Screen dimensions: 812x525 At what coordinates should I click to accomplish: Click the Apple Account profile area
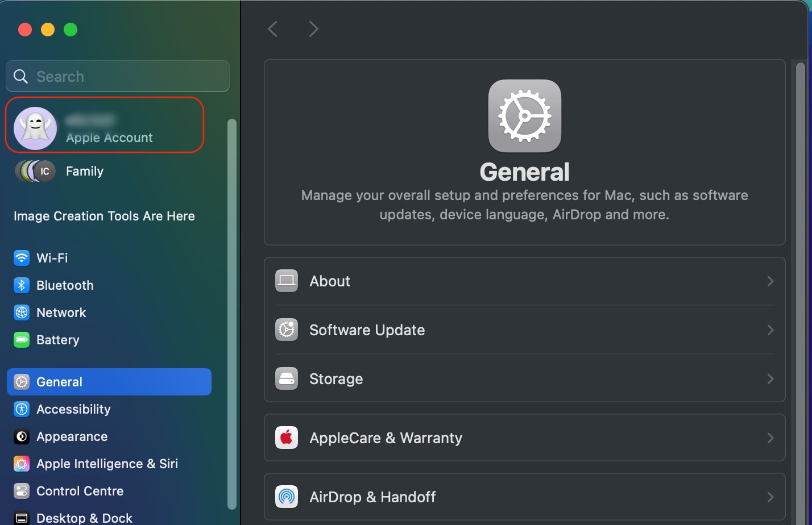click(104, 125)
